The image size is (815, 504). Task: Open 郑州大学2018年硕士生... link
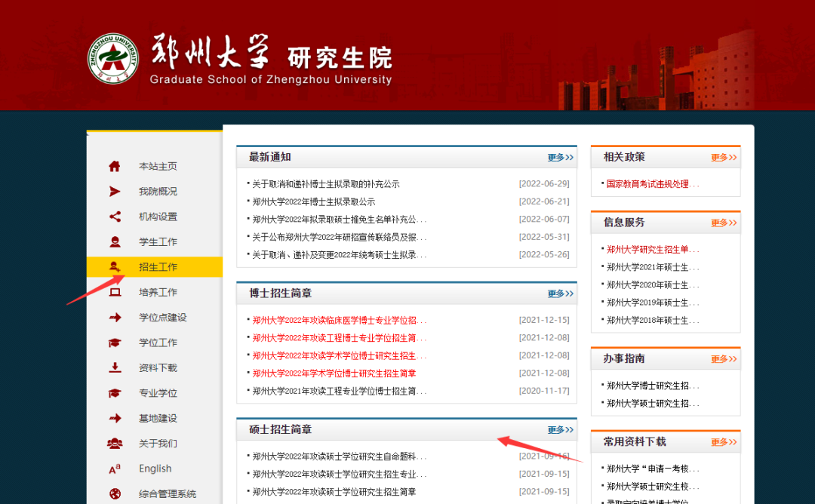652,320
